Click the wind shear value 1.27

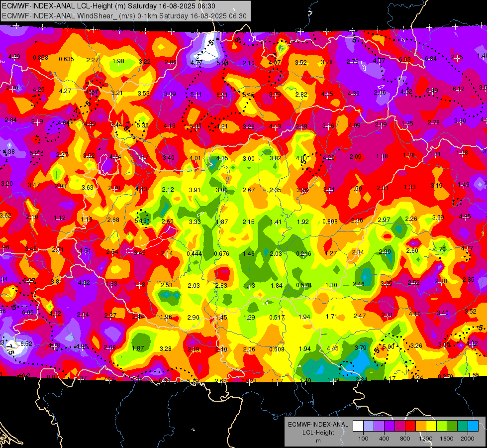pos(331,253)
